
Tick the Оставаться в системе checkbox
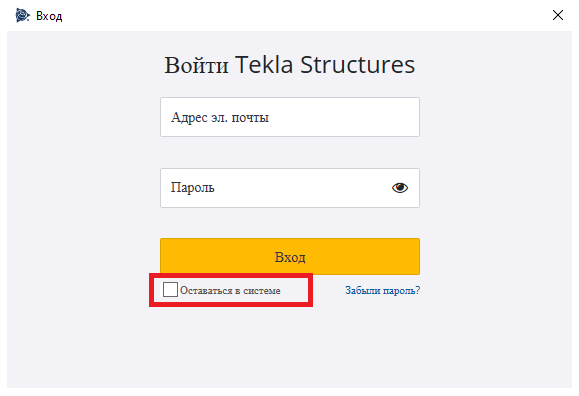[170, 290]
